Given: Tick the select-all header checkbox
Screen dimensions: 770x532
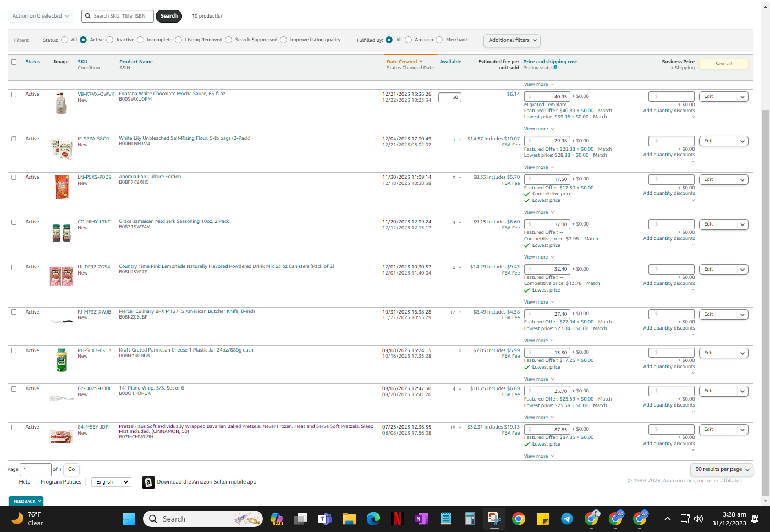Looking at the screenshot, I should point(14,62).
